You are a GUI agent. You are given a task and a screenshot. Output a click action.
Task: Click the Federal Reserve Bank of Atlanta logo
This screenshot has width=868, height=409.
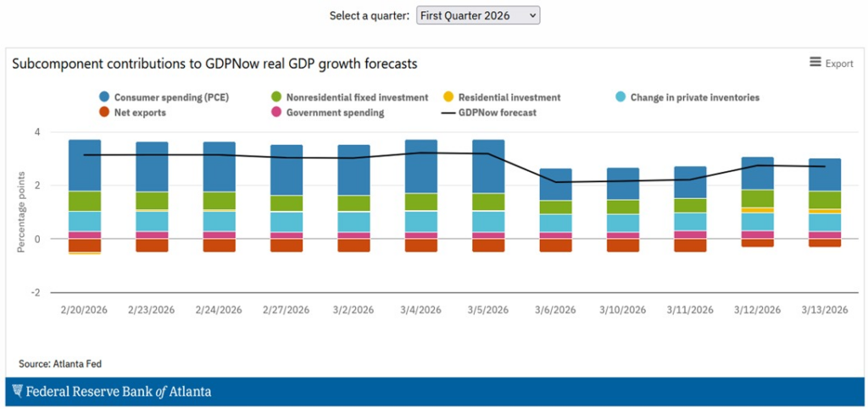click(x=108, y=391)
